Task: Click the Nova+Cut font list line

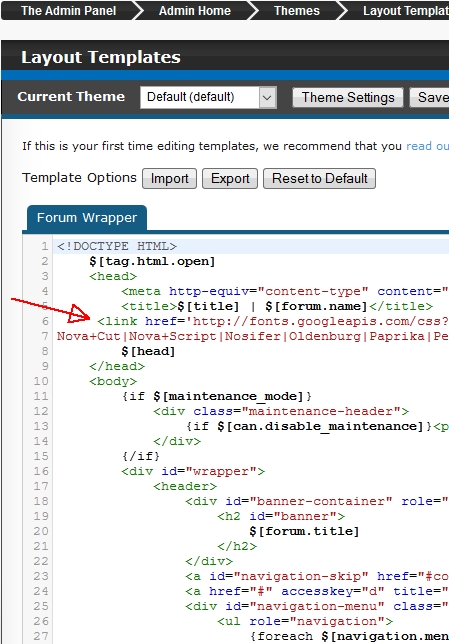Action: [253, 336]
